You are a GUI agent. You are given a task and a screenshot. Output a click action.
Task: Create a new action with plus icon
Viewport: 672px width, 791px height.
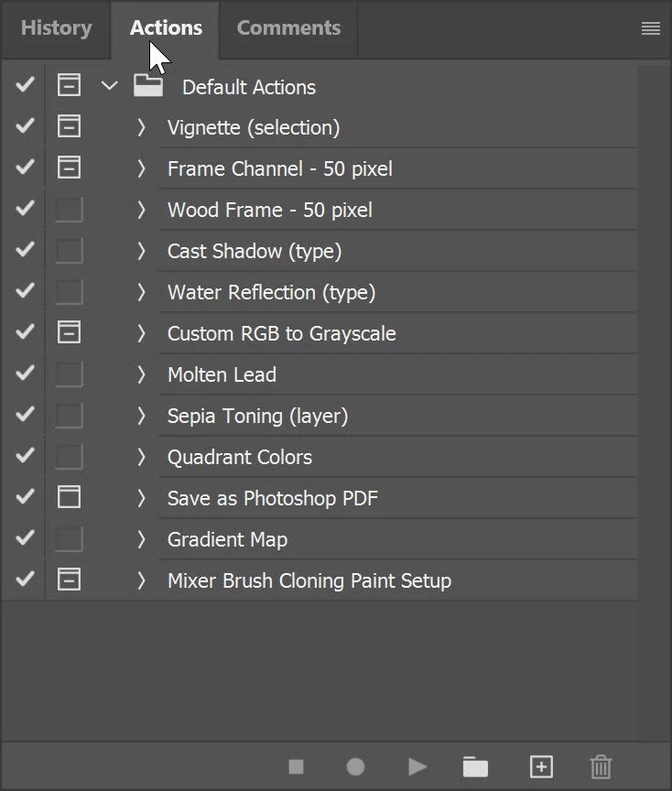click(x=541, y=766)
